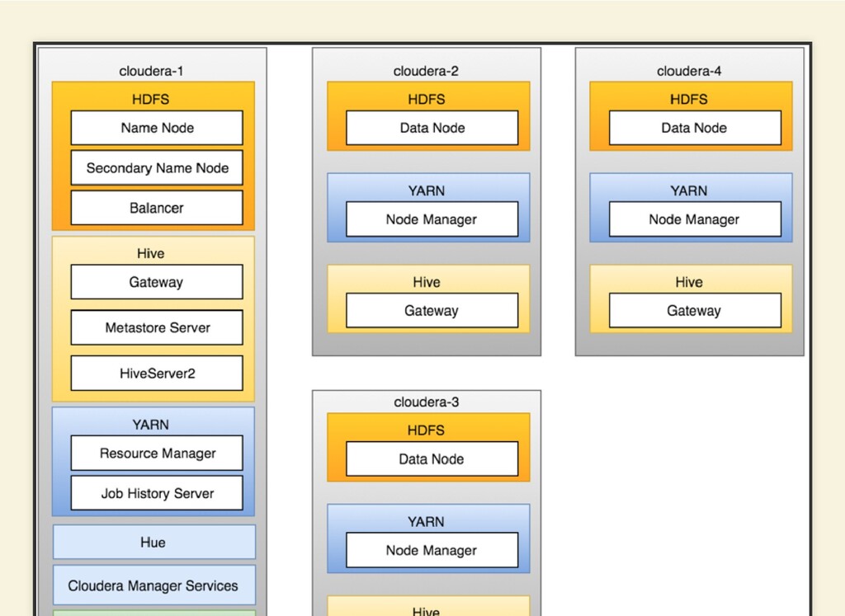Click the Secondary Name Node box
This screenshot has height=616, width=845.
coord(157,168)
